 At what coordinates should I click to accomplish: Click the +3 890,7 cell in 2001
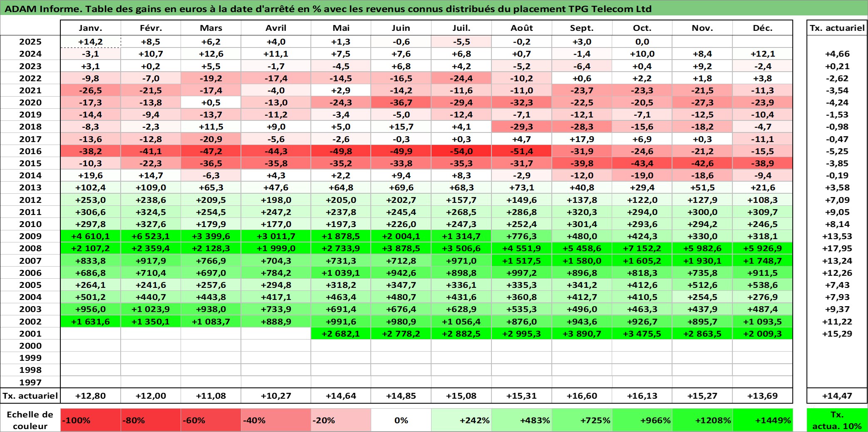(582, 334)
